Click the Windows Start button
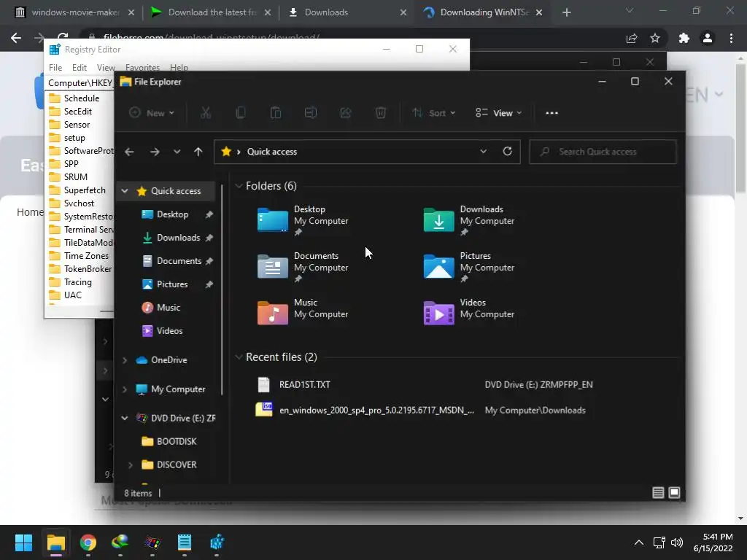 pyautogui.click(x=23, y=542)
